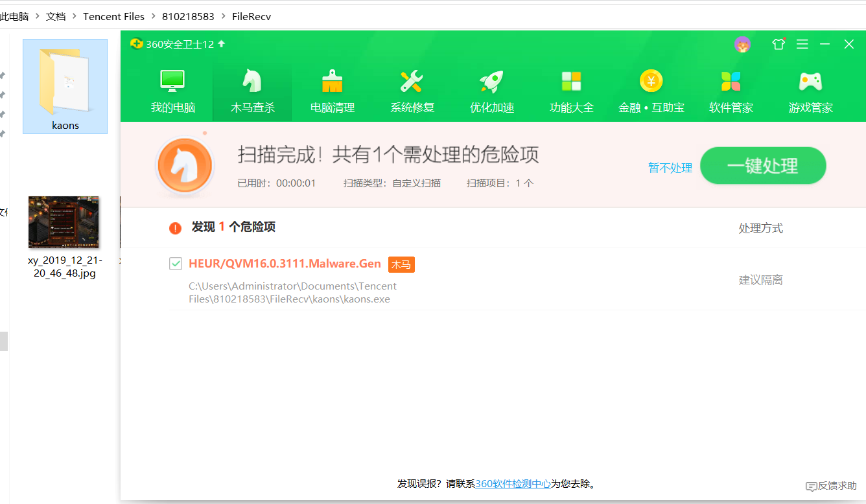Open 系统修复 wrench icon
Viewport: 866px width, 504px height.
tap(412, 82)
